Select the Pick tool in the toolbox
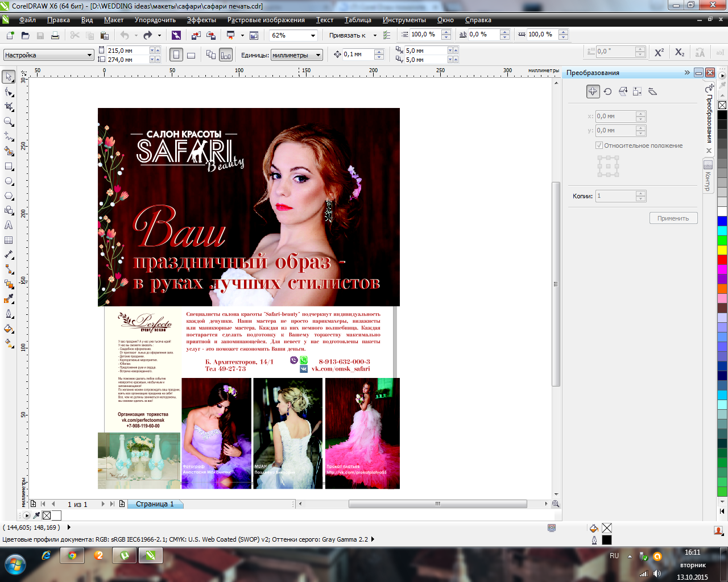728x582 pixels. pyautogui.click(x=9, y=77)
